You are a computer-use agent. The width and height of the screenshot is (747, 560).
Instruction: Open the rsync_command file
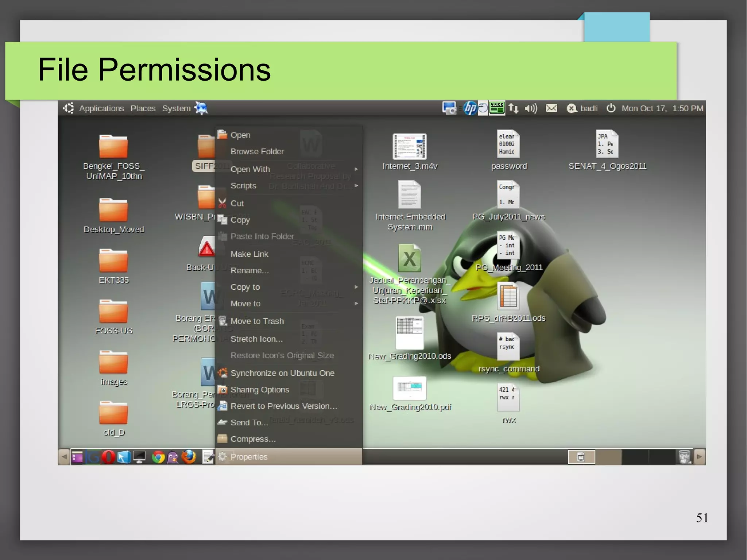click(508, 347)
